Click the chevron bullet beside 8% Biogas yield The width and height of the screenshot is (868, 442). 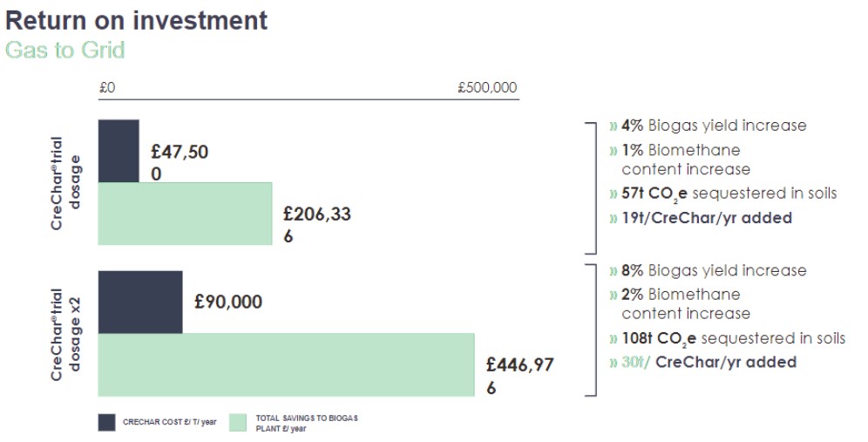tap(614, 270)
